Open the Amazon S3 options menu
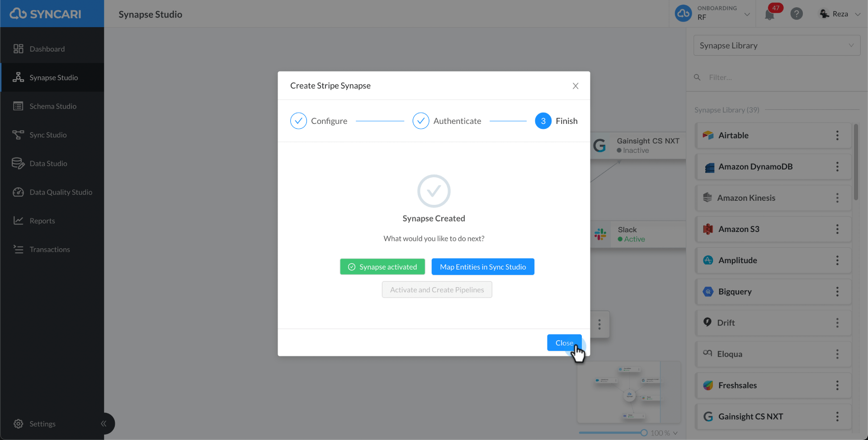868x440 pixels. pyautogui.click(x=837, y=229)
